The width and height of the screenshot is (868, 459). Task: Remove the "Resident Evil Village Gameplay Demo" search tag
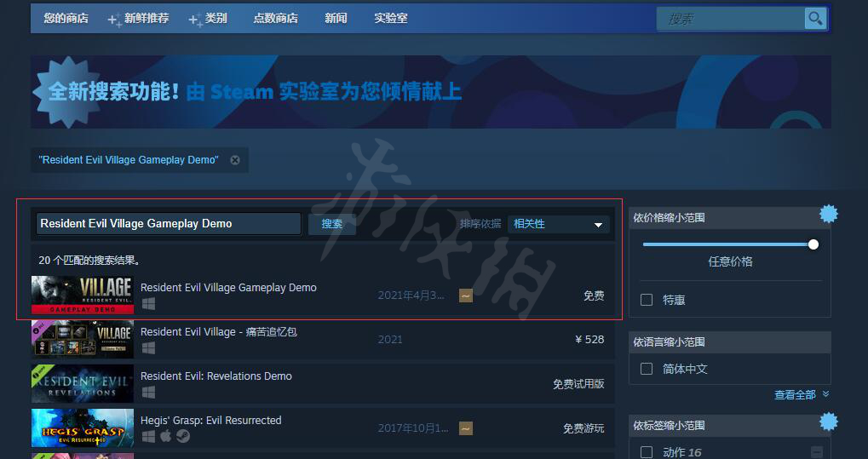coord(235,160)
